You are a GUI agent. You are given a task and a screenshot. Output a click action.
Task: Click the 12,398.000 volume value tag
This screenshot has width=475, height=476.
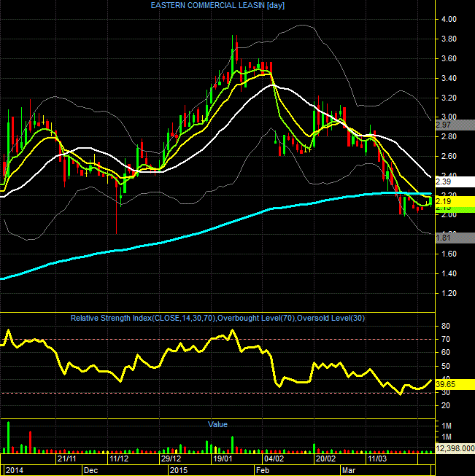(455, 448)
